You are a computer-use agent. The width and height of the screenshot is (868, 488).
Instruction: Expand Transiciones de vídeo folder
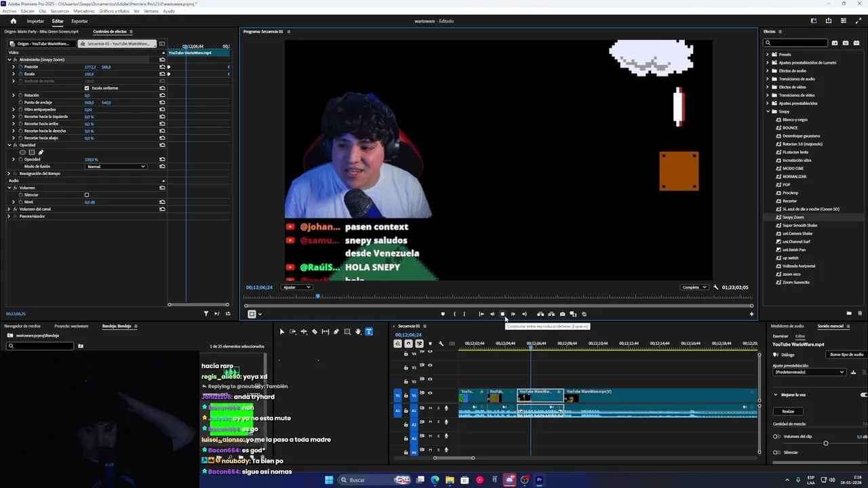768,95
